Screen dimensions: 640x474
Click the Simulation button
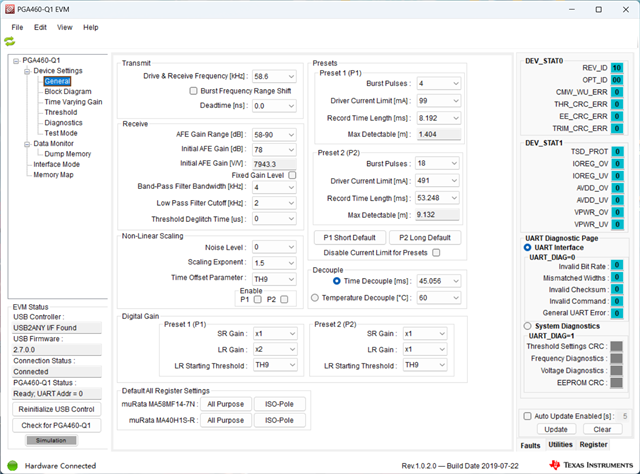pyautogui.click(x=51, y=440)
